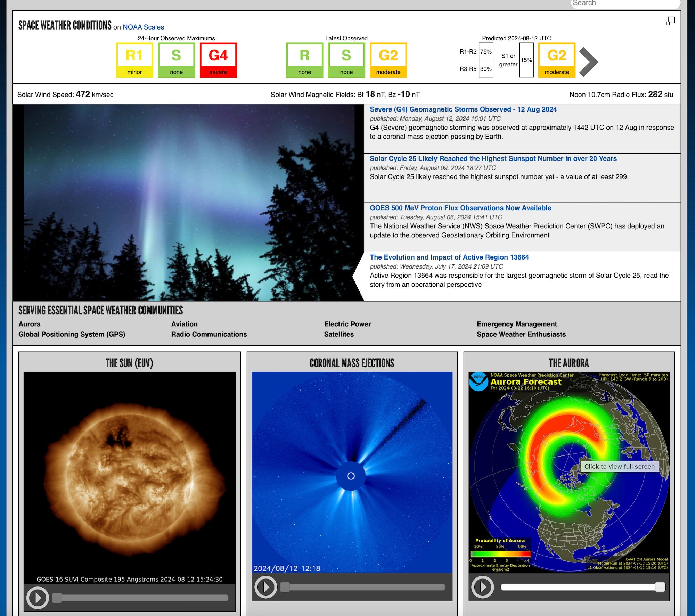The width and height of the screenshot is (695, 616).
Task: Open the GOES-16 SUVI sun image
Action: tap(130, 478)
